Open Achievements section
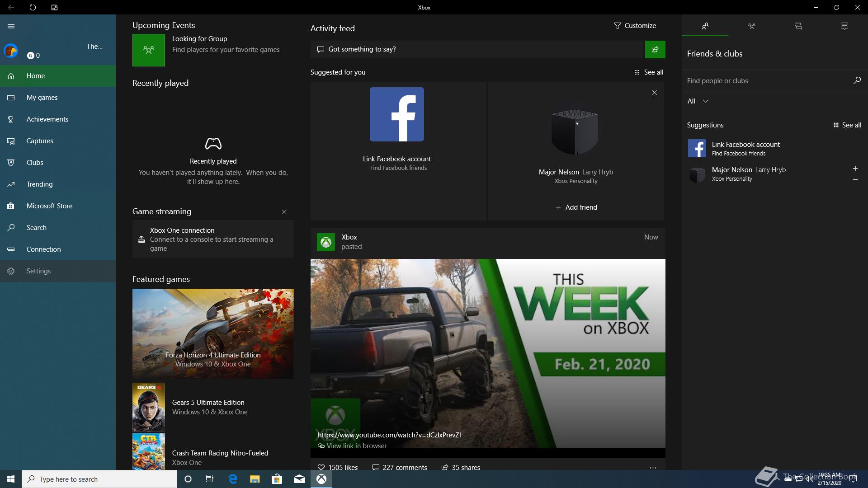 tap(58, 119)
